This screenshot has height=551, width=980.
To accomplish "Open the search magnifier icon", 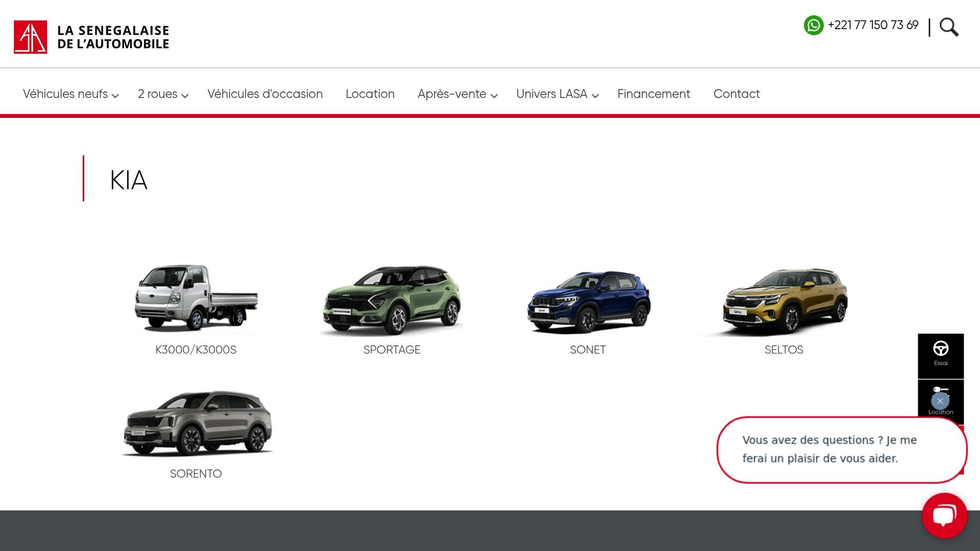I will (949, 27).
